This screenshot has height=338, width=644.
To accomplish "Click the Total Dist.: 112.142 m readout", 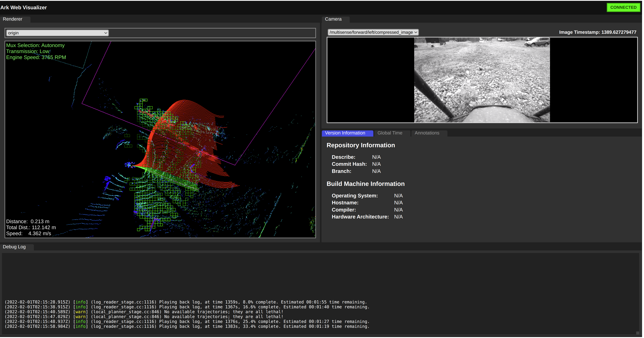I will pos(31,227).
